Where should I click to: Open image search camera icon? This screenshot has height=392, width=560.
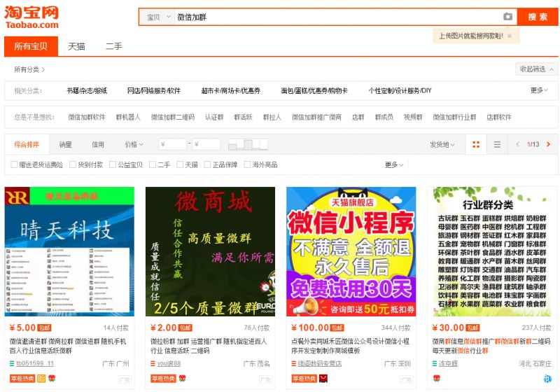[x=507, y=16]
